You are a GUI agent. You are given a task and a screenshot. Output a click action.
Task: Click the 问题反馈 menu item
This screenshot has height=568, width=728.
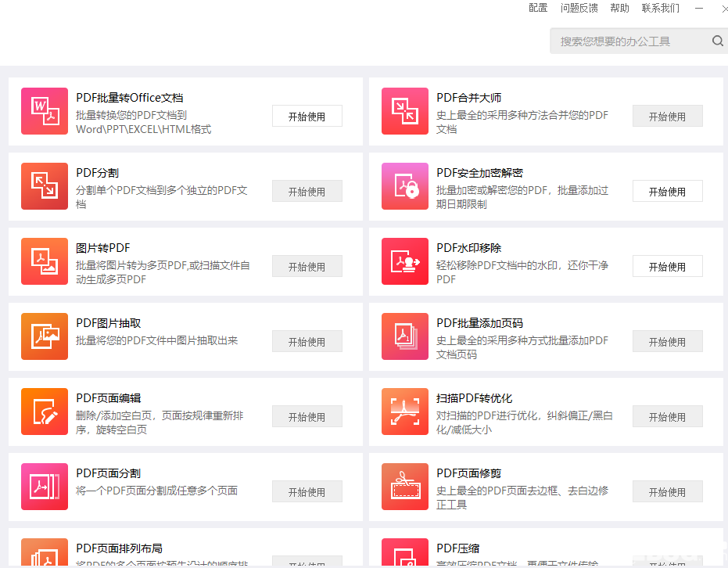tap(579, 8)
